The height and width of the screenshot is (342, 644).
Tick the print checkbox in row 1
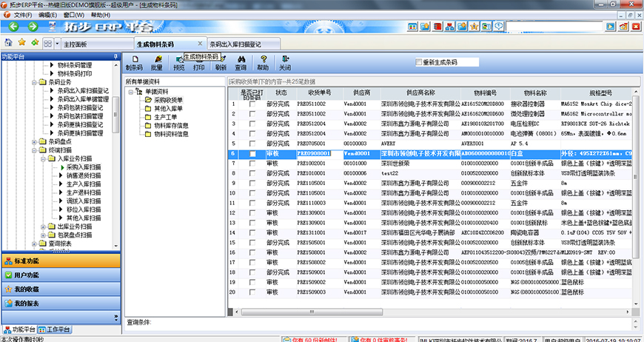coord(252,104)
